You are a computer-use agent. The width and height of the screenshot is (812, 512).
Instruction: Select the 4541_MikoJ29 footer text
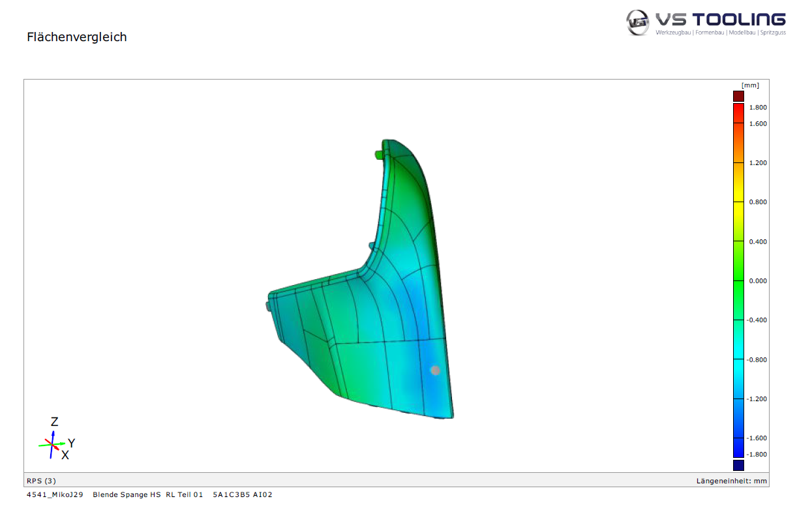click(55, 495)
